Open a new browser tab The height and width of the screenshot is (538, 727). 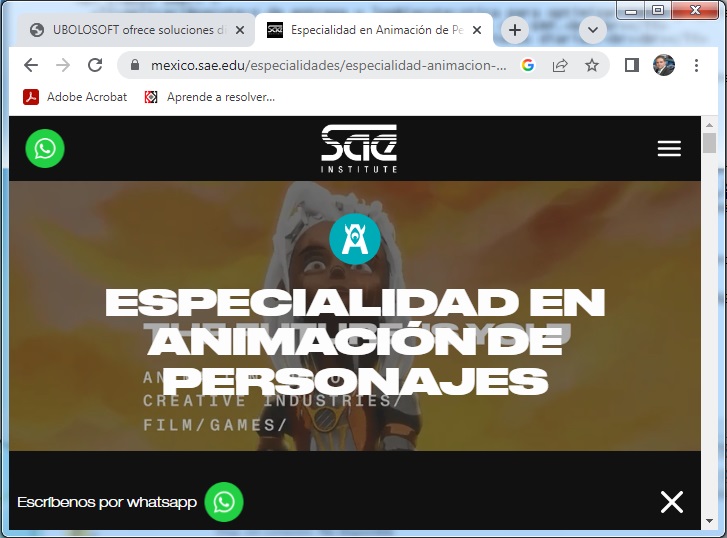click(x=515, y=30)
